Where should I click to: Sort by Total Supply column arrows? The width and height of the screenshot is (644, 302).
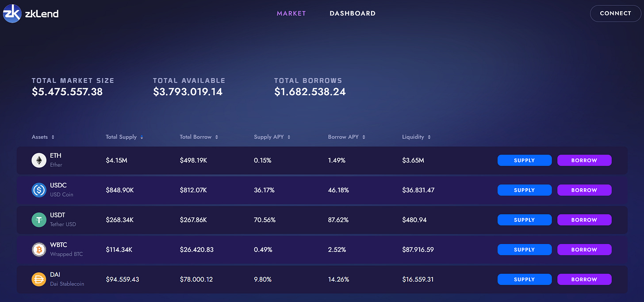pos(142,137)
